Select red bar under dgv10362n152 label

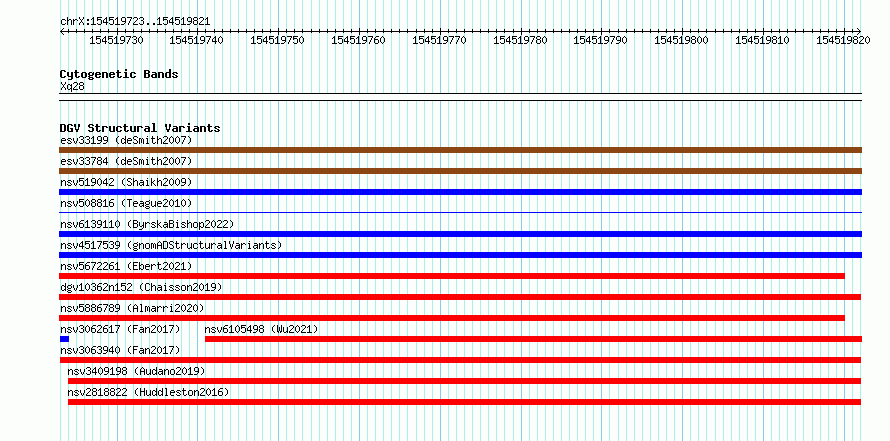click(460, 297)
